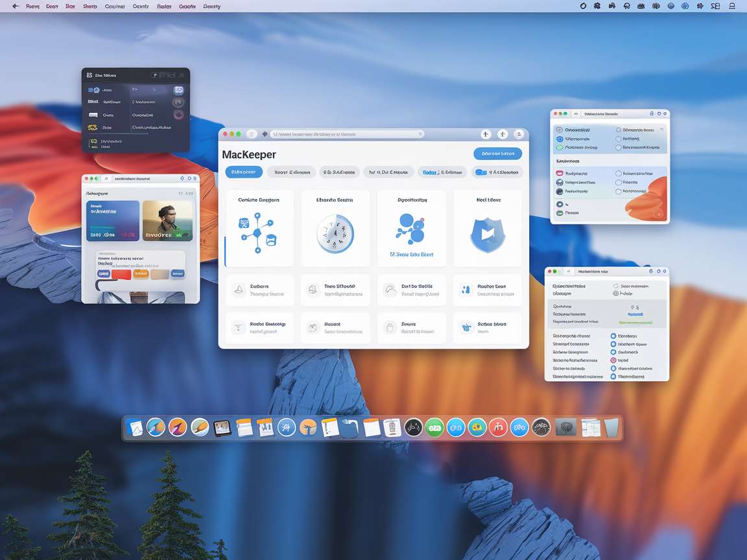Click the back-forward arrows in top-right window title bar
747x560 pixels.
[576, 114]
